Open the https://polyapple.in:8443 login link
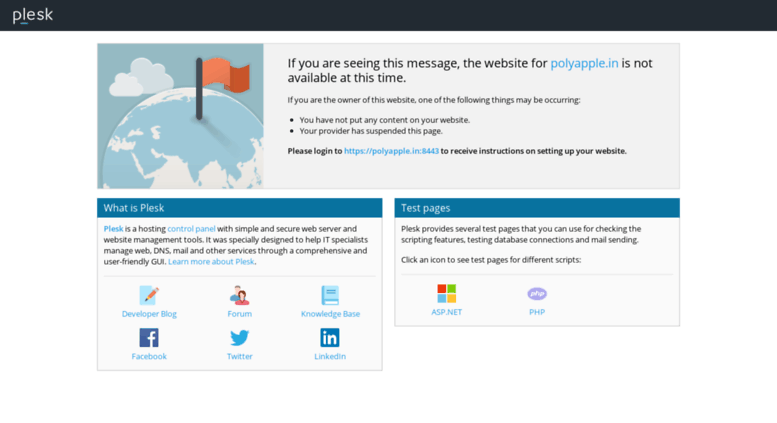The width and height of the screenshot is (777, 423). coord(391,151)
